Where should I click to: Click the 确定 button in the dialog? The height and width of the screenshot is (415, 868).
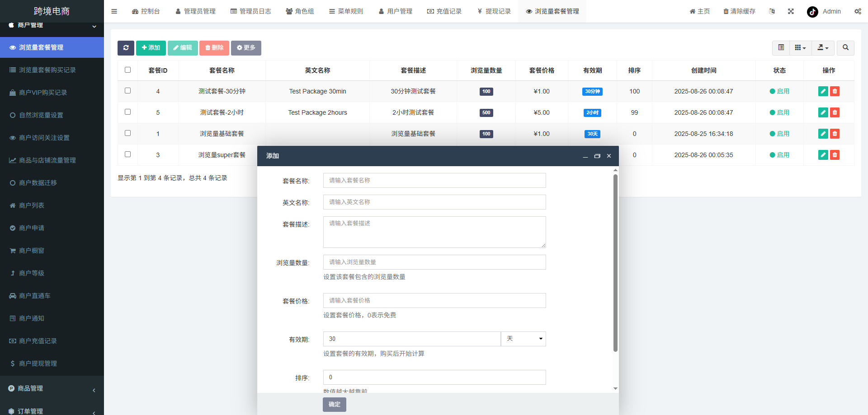pos(334,404)
